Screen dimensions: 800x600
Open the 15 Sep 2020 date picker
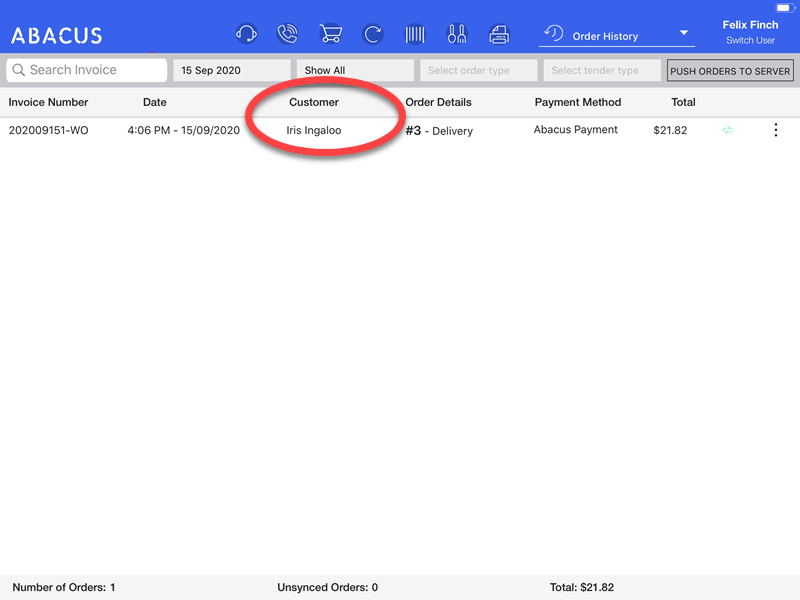coord(232,71)
